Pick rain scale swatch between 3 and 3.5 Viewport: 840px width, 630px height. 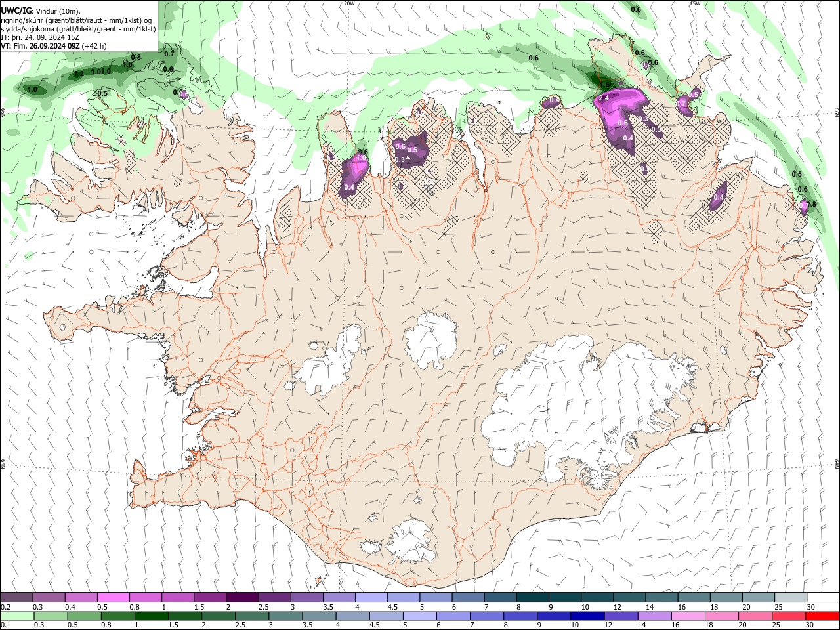click(x=285, y=616)
